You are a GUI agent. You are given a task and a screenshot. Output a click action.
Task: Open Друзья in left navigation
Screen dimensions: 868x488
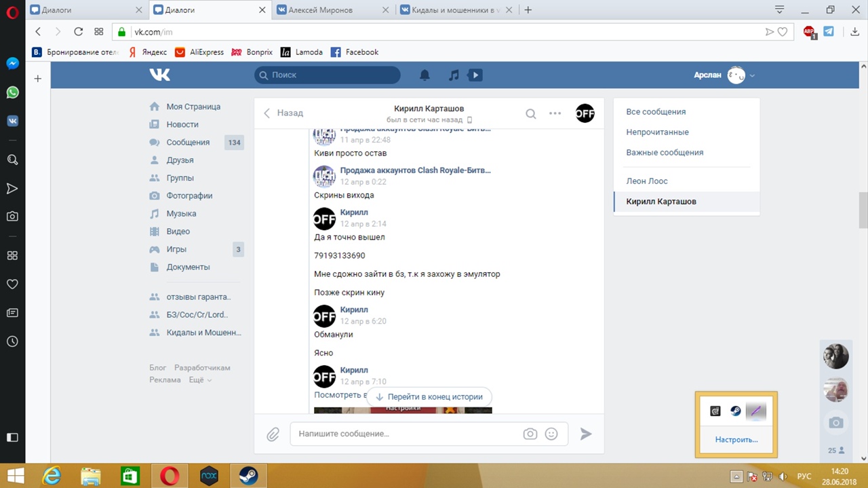(180, 160)
